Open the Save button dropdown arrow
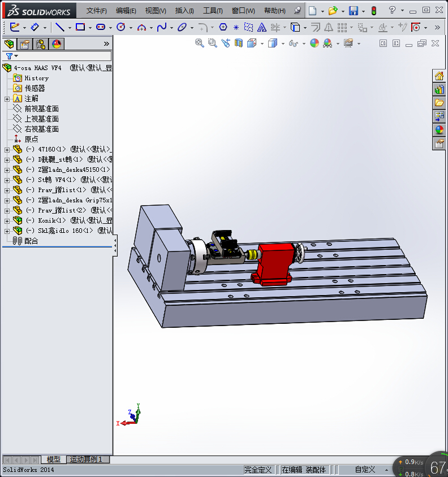 click(x=363, y=11)
